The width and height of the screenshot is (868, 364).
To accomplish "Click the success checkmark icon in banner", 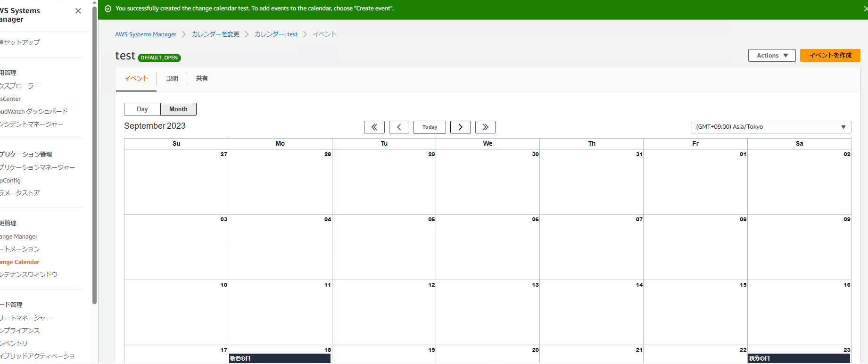I will point(108,8).
